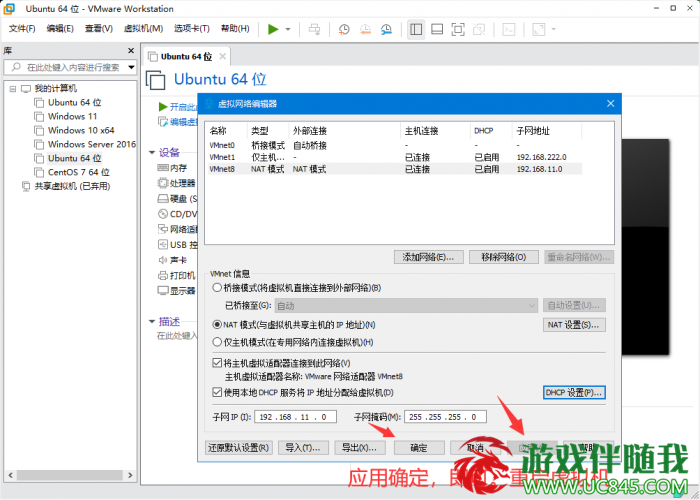The height and width of the screenshot is (500, 700).
Task: Click the CD/DVD device icon
Action: pos(163,214)
